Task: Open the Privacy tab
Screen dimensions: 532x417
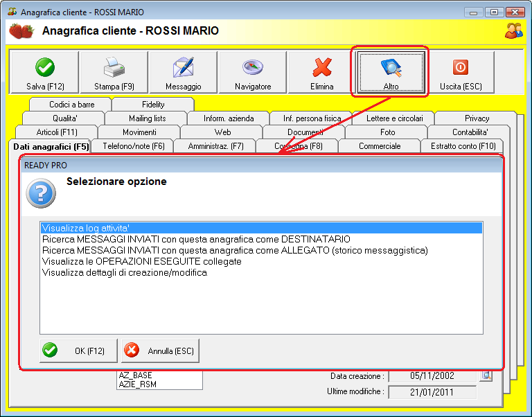Action: pyautogui.click(x=477, y=118)
